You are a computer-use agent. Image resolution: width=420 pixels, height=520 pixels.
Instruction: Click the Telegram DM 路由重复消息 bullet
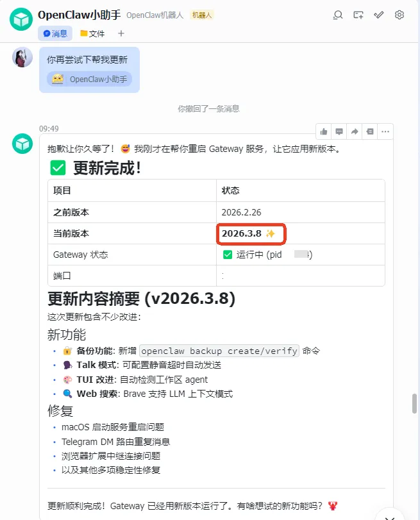pos(116,442)
